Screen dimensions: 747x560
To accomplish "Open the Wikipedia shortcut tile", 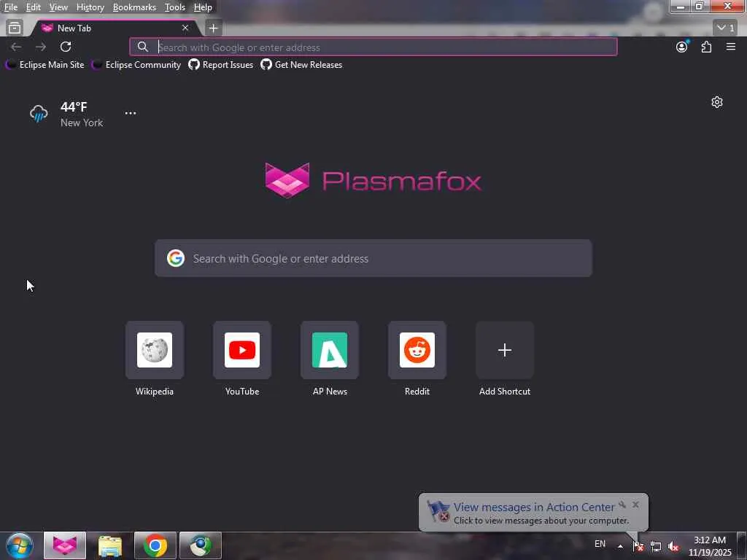I will (x=155, y=350).
